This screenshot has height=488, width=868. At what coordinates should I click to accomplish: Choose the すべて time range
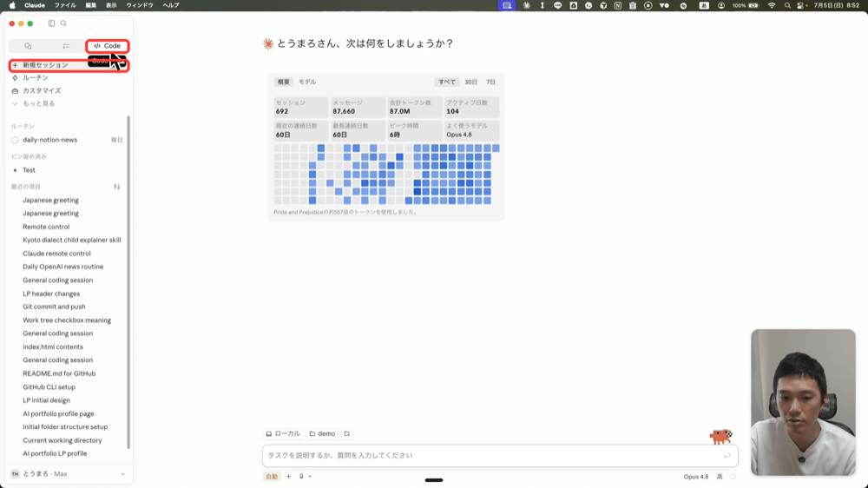(447, 82)
